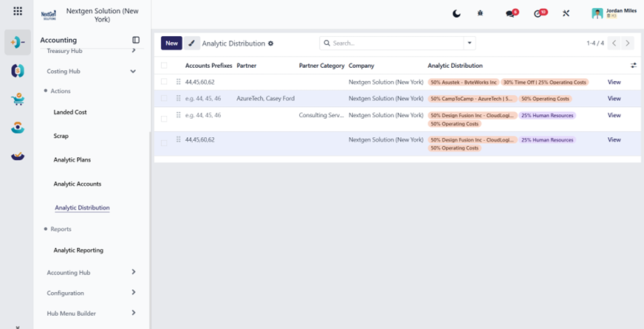The width and height of the screenshot is (644, 329).
Task: Check the Consulting Serv row checkbox
Action: click(164, 119)
